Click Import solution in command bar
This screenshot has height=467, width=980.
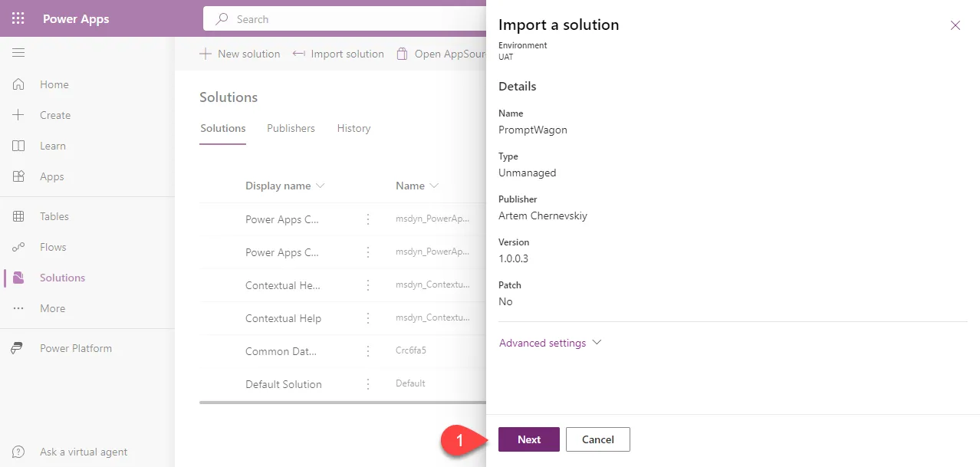click(x=338, y=54)
